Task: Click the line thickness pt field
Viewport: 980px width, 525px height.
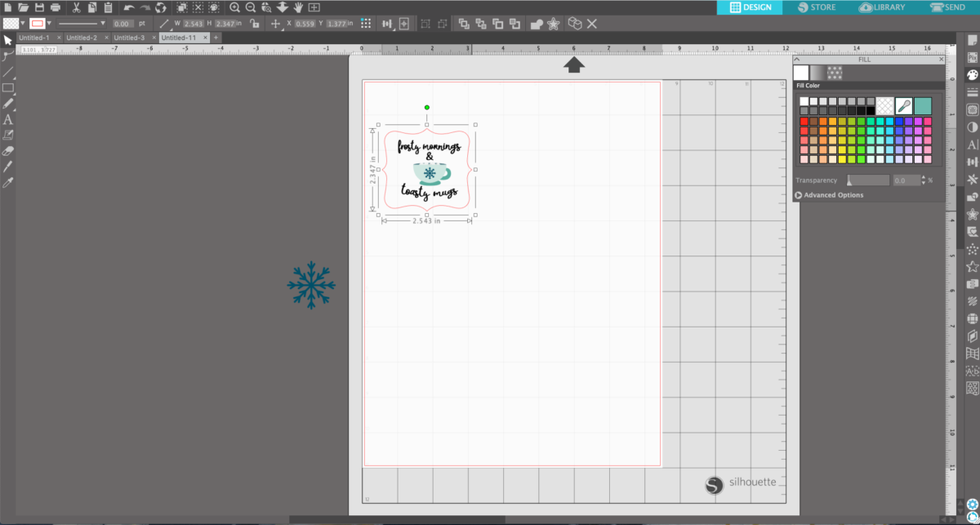Action: coord(123,24)
